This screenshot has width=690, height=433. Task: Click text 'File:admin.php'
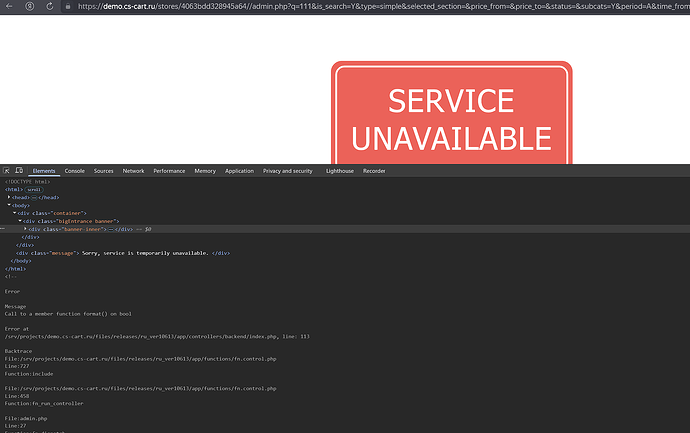coord(26,418)
